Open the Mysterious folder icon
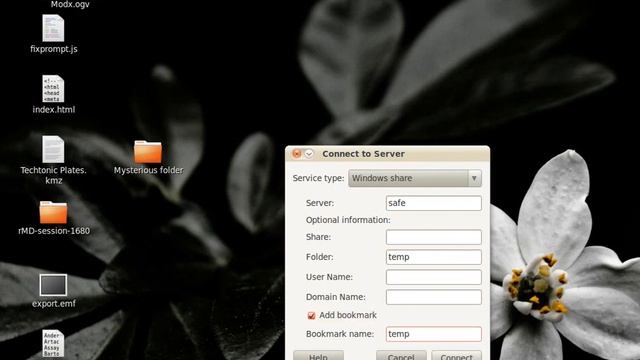 [148, 152]
